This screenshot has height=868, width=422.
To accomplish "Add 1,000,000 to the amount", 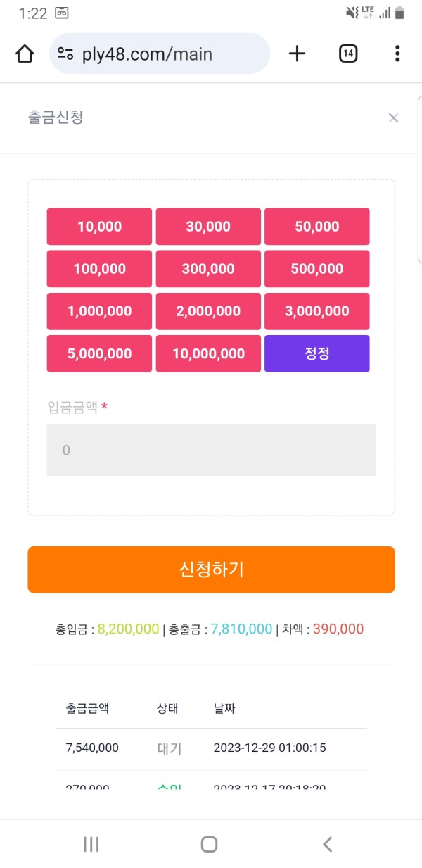I will 99,311.
